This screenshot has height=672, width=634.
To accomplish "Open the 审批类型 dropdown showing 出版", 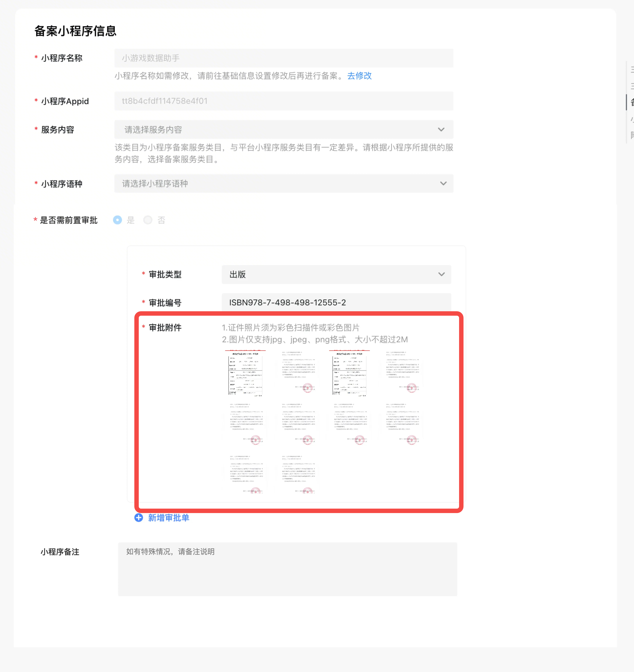I will (336, 274).
